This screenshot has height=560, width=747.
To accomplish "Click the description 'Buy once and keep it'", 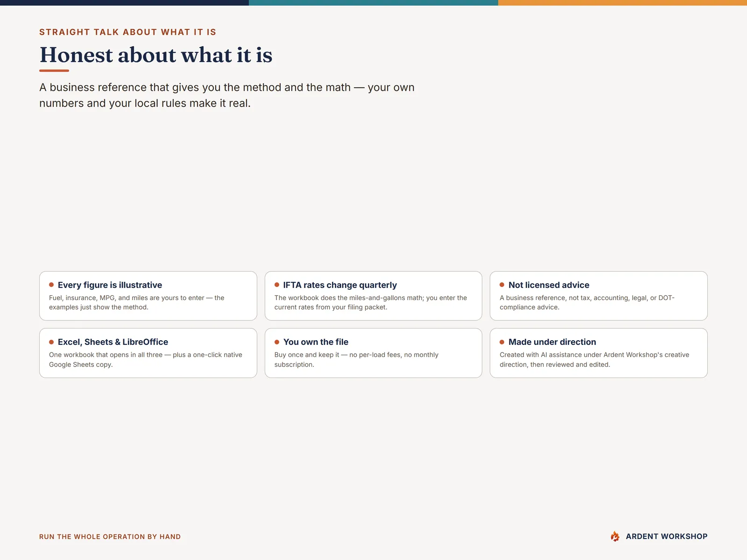I will (x=356, y=359).
